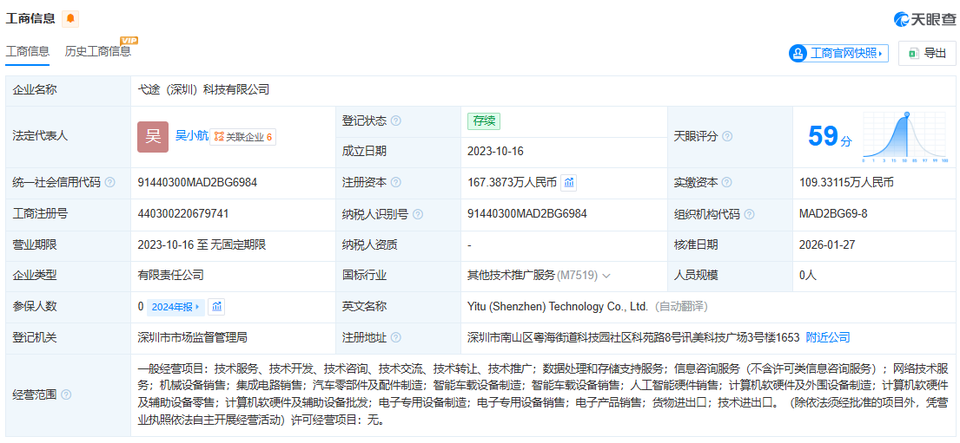Image resolution: width=960 pixels, height=443 pixels.
Task: Open the 2024年报 insured count selector
Action: pos(176,306)
